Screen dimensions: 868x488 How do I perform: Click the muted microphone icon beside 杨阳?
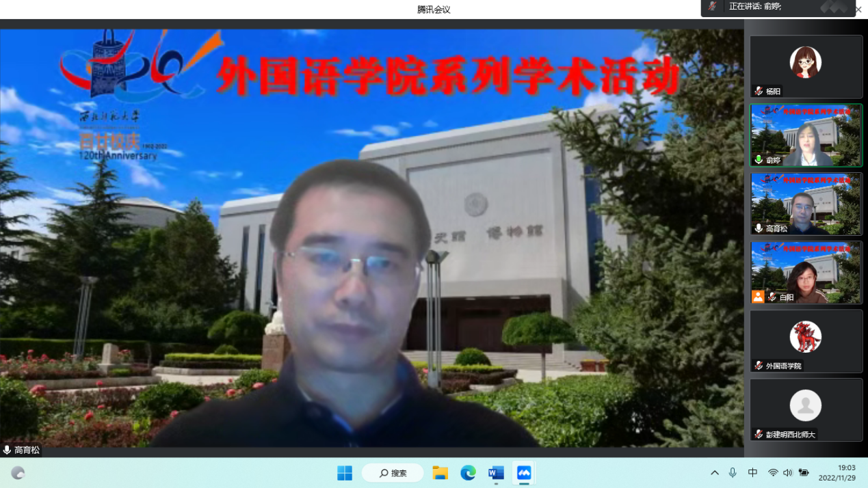[x=759, y=91]
